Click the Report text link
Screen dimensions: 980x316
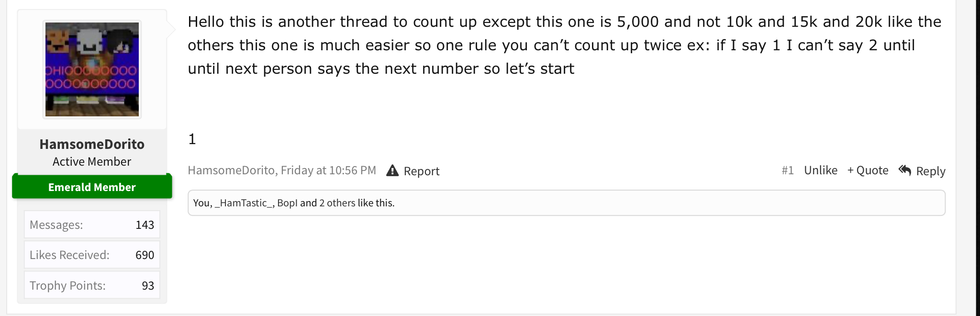422,171
